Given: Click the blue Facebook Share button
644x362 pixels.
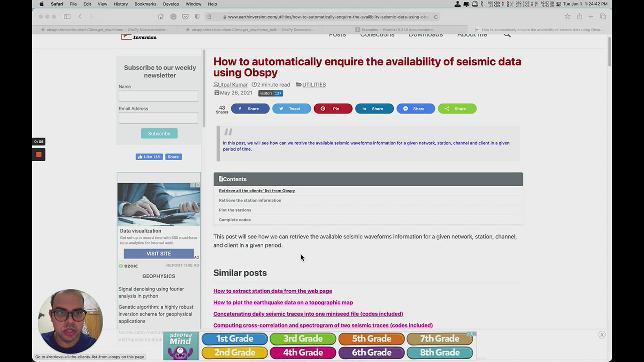Looking at the screenshot, I should click(x=250, y=109).
